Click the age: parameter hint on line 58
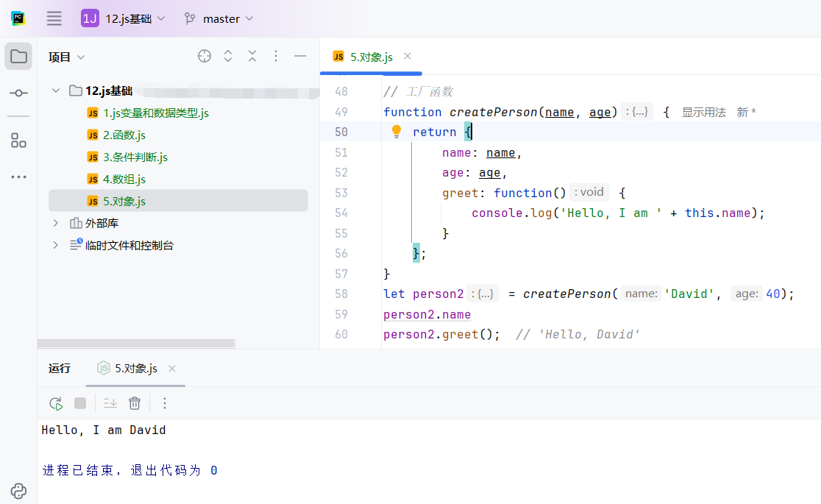Screen dimensions: 821x504 [x=747, y=294]
